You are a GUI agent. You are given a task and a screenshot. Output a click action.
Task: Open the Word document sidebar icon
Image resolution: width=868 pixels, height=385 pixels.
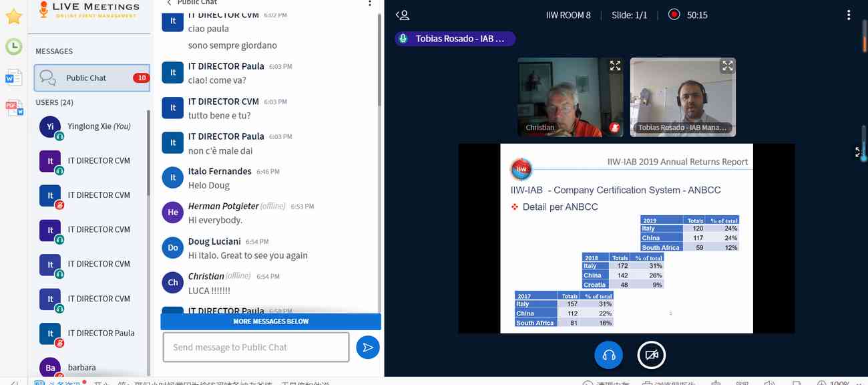coord(13,77)
